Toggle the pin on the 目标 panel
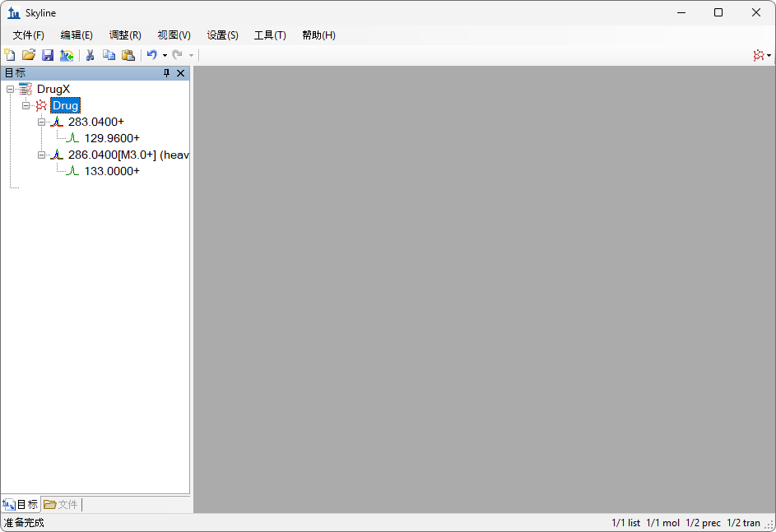This screenshot has height=532, width=776. click(166, 73)
